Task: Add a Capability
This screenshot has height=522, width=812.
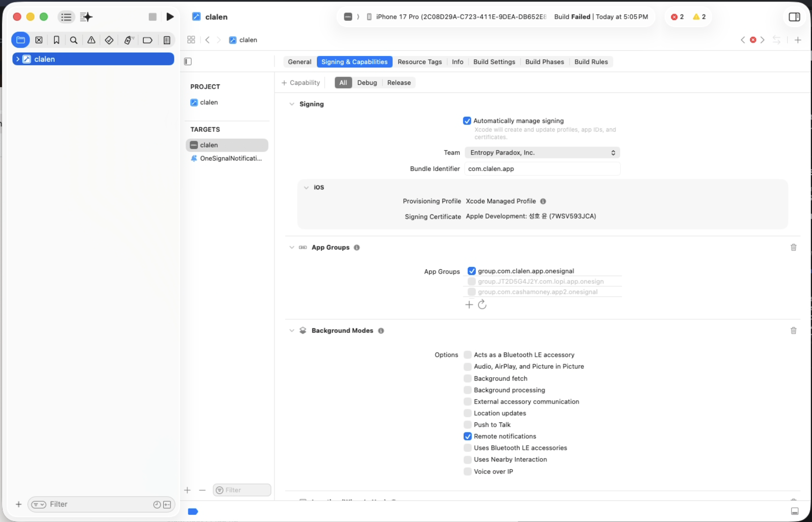Action: pos(301,83)
